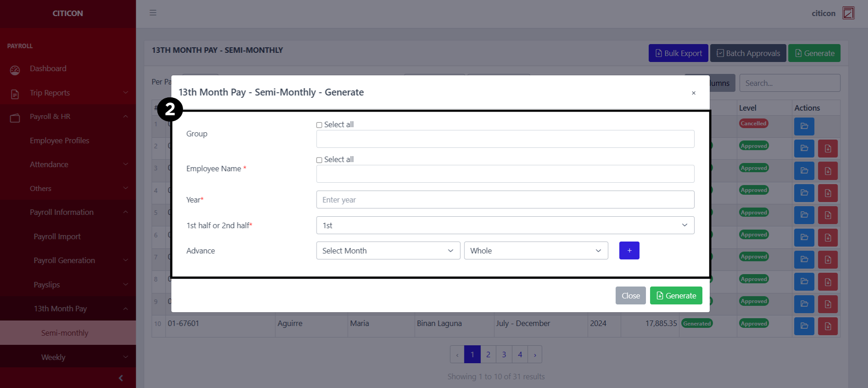The height and width of the screenshot is (388, 868).
Task: Go to page 3 of results
Action: [504, 354]
